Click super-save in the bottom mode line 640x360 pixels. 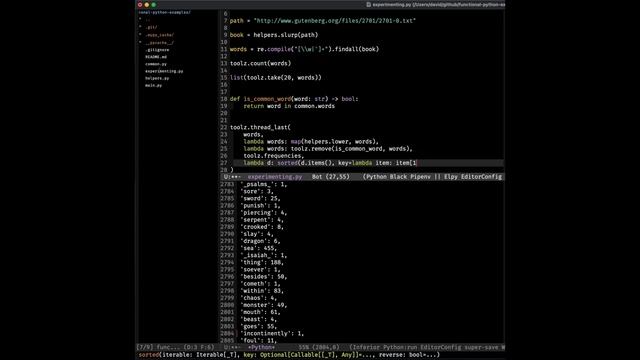tap(482, 347)
